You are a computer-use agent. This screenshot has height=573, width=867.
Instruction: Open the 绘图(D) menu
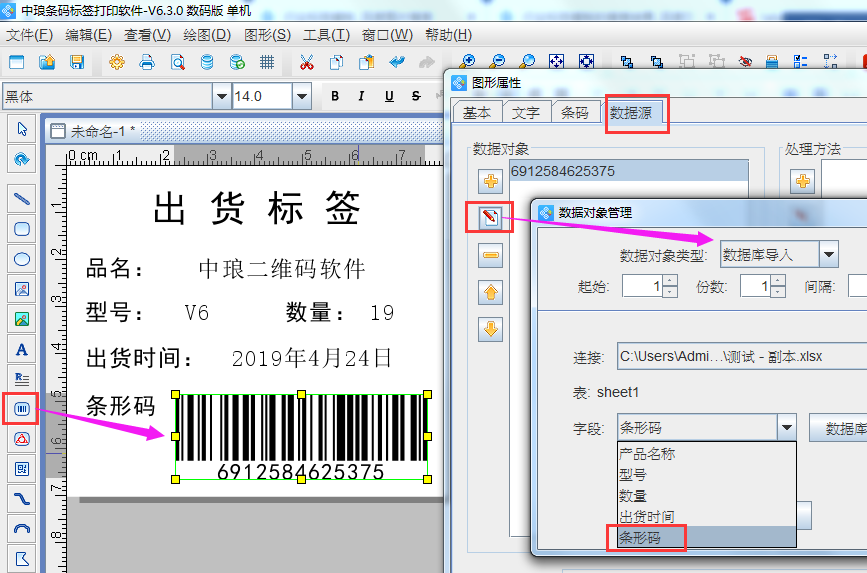pyautogui.click(x=208, y=34)
